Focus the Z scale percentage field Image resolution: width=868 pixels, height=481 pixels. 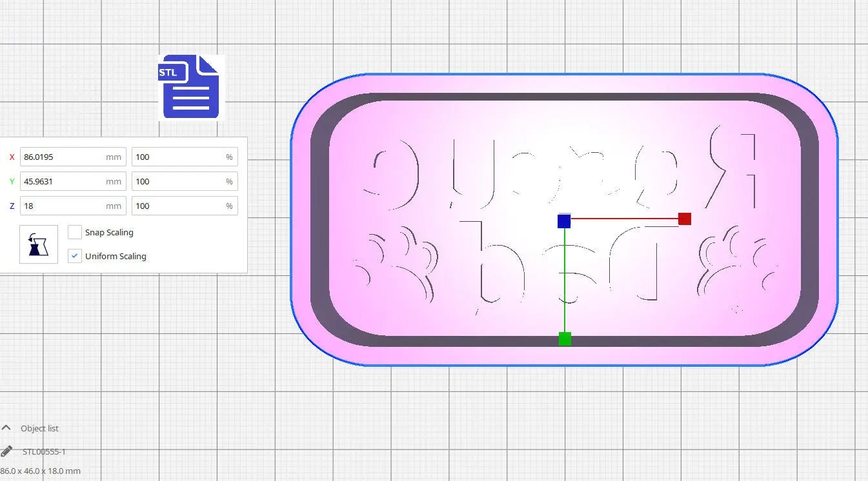(177, 206)
